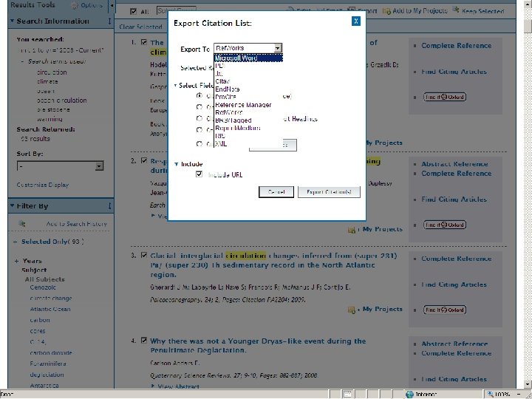
Task: Filter by Atlantic Ocean subject
Action: (50, 309)
